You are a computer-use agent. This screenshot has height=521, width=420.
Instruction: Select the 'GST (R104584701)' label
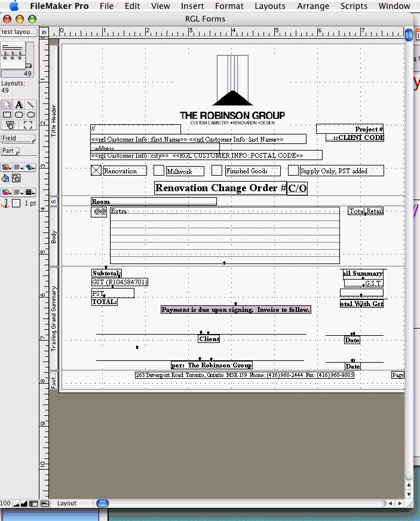[119, 282]
